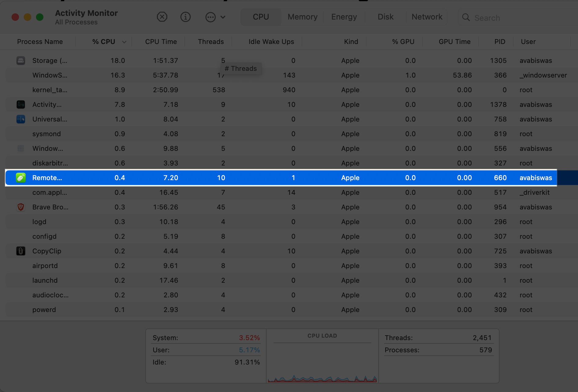The height and width of the screenshot is (392, 578).
Task: Open the Disk tab
Action: (x=385, y=17)
